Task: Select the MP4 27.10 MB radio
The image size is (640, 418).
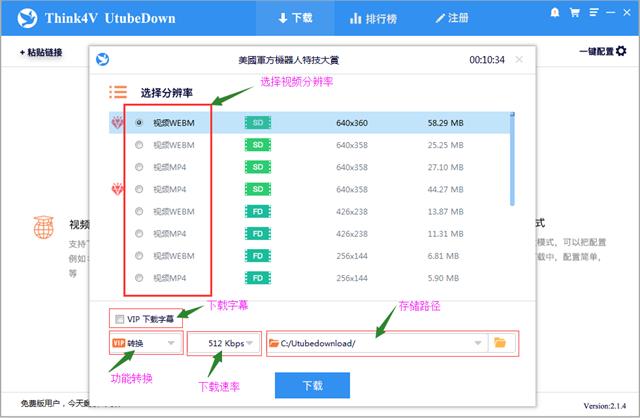Action: tap(139, 167)
